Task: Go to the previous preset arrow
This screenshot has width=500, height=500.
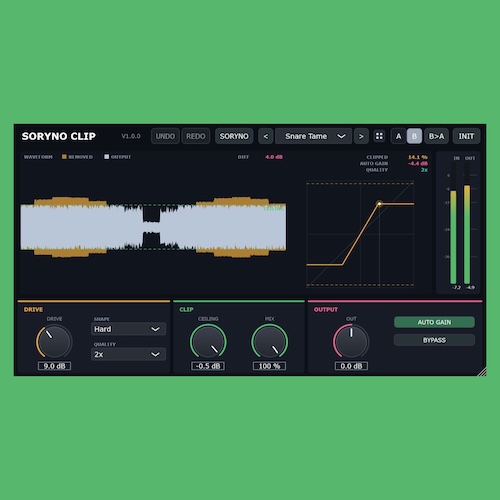Action: pos(266,136)
